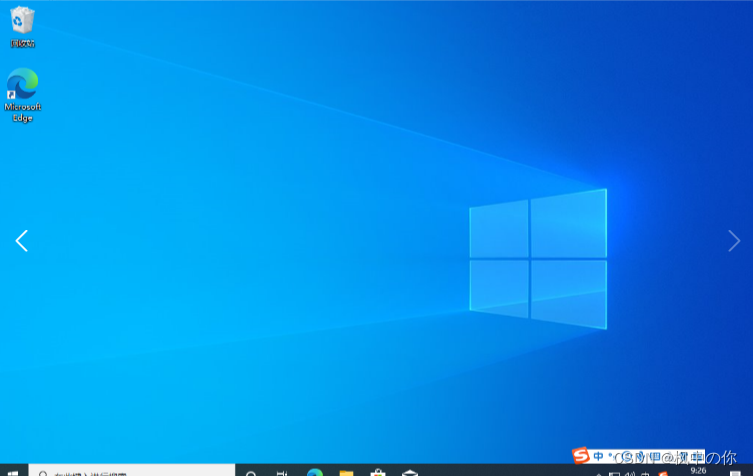Viewport: 753px width, 476px height.
Task: Select the Recycle Bin desktop icon
Action: pos(22,27)
